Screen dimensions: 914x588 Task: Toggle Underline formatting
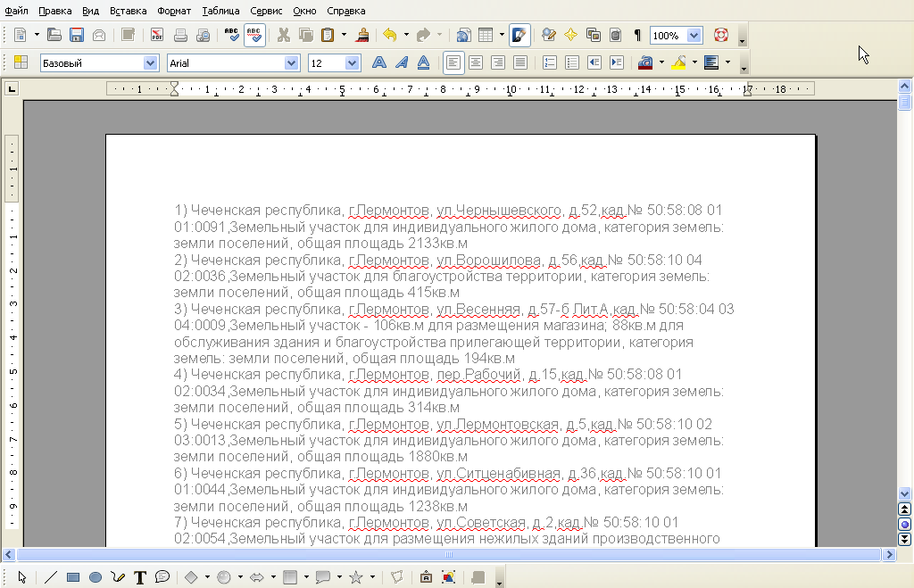pos(424,62)
